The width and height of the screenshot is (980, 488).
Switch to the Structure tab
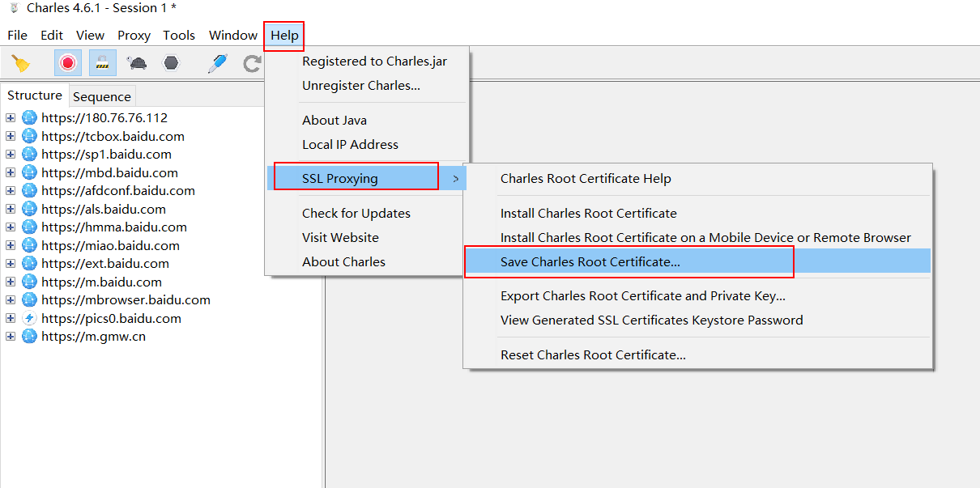point(35,95)
